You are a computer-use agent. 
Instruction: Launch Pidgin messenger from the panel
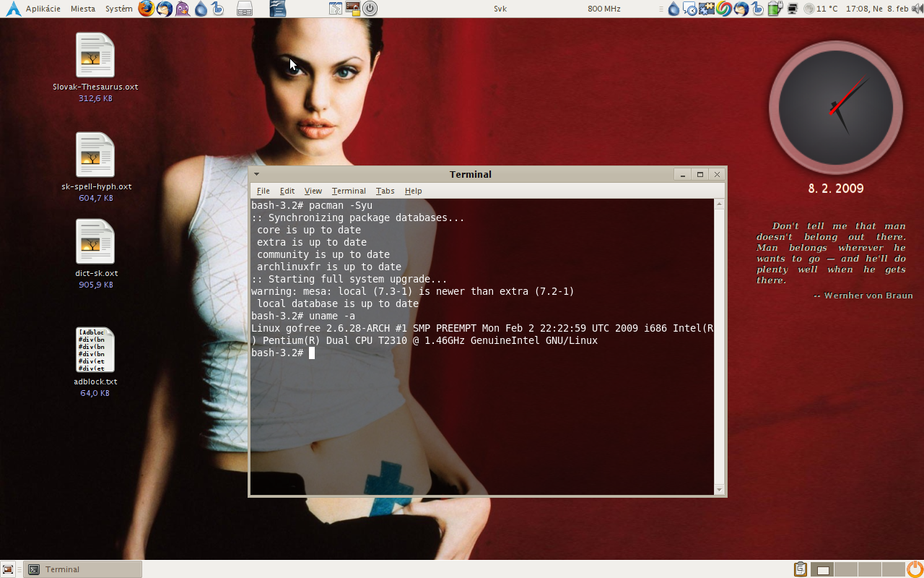(183, 9)
